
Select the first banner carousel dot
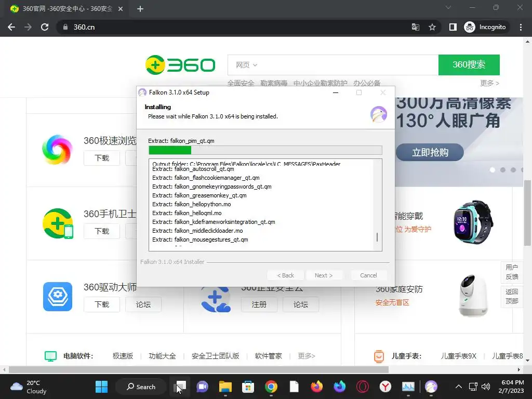[493, 170]
